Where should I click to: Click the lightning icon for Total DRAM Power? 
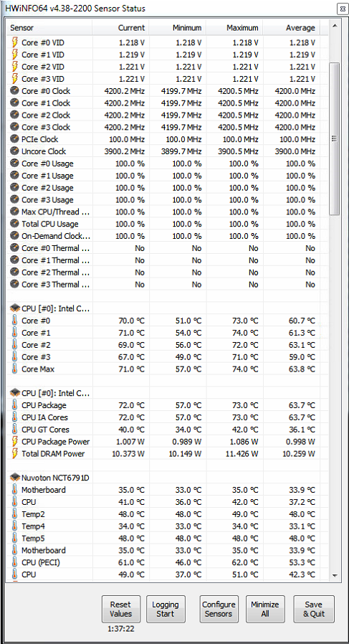coord(15,453)
